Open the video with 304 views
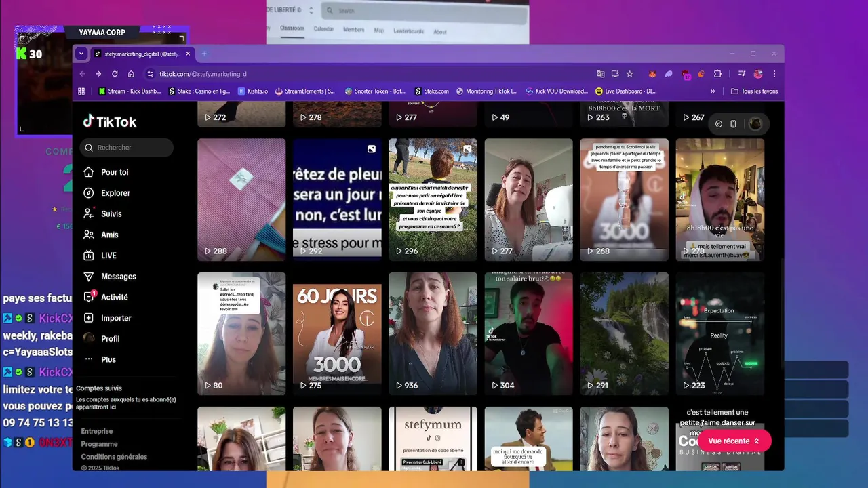 click(528, 333)
